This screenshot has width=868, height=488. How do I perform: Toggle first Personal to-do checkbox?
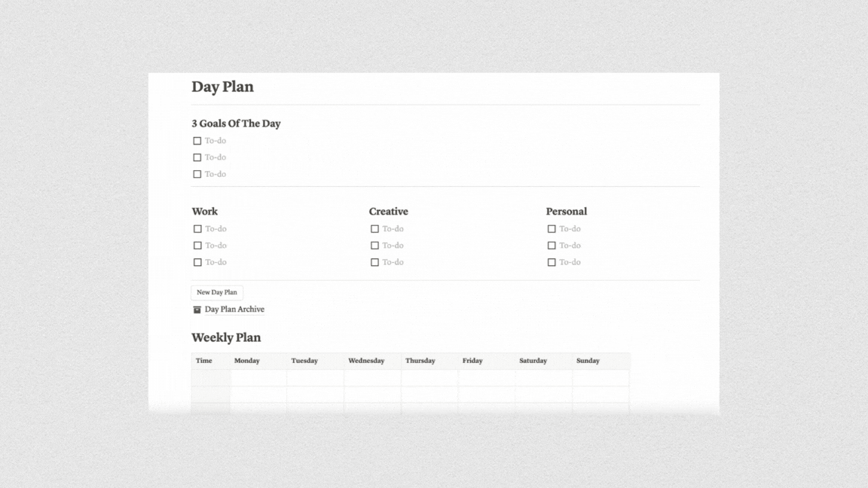[552, 229]
